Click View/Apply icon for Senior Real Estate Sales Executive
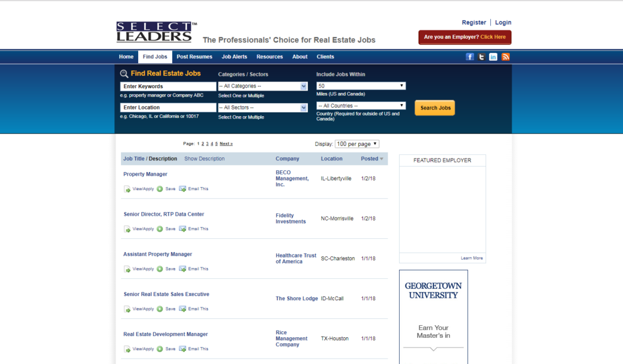623x364 pixels. pos(127,309)
